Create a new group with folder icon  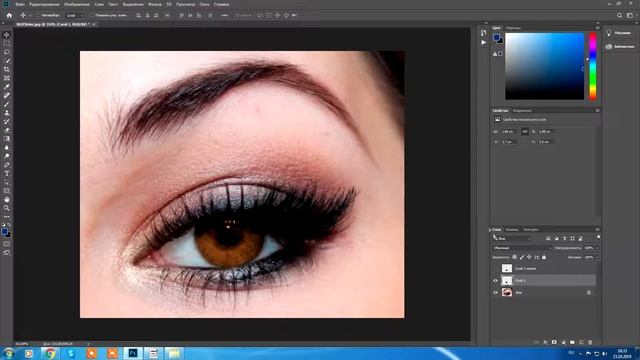point(572,342)
